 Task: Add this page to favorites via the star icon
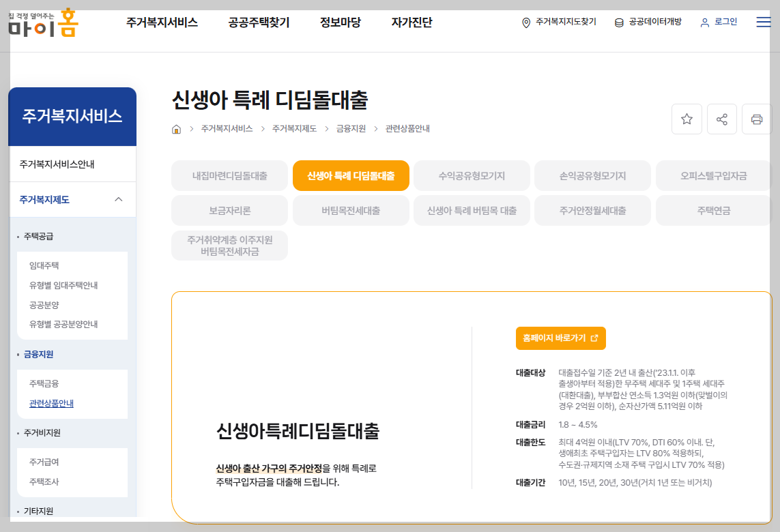pyautogui.click(x=687, y=119)
